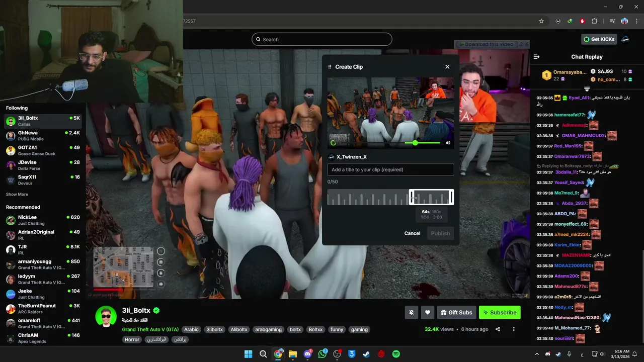Click the clip timeline waveform strip
644x362 pixels.
(390, 197)
